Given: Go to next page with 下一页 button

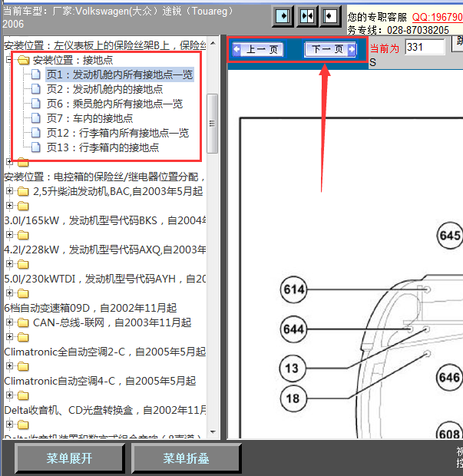Looking at the screenshot, I should click(330, 49).
